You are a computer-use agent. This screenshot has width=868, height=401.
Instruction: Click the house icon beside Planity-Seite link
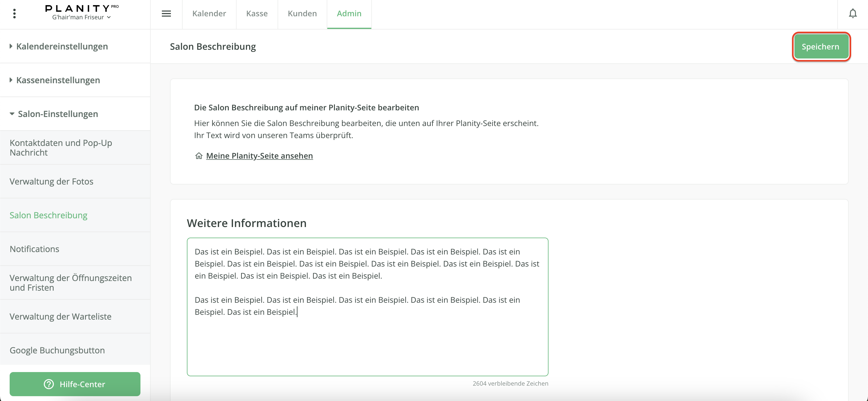199,156
